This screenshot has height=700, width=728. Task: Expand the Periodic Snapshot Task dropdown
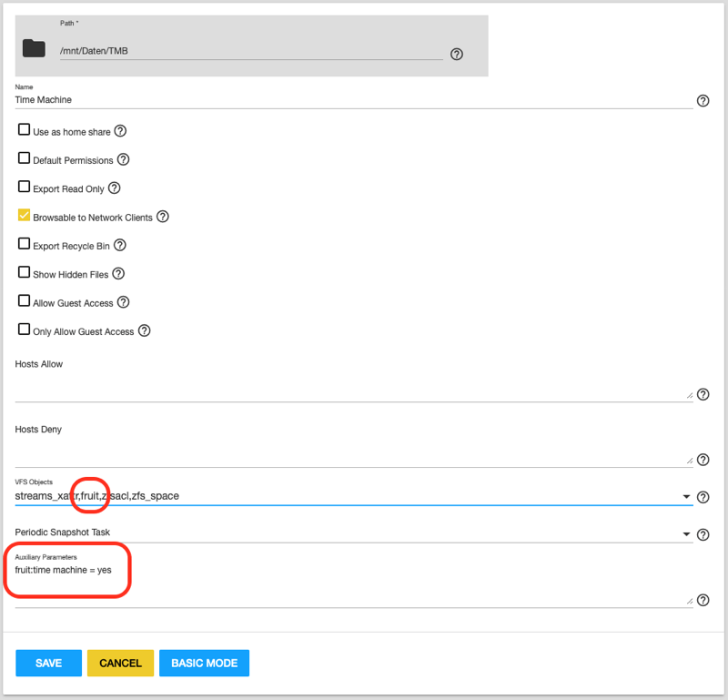tap(687, 533)
